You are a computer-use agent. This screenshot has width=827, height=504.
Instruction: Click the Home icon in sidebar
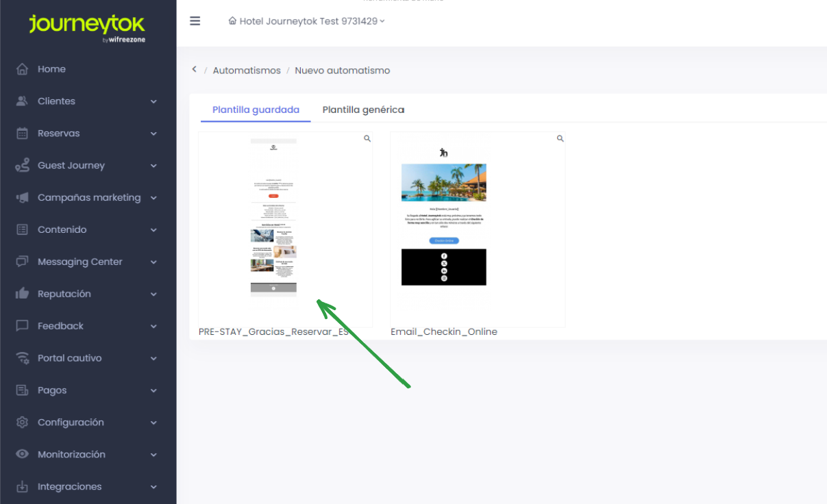pyautogui.click(x=23, y=69)
